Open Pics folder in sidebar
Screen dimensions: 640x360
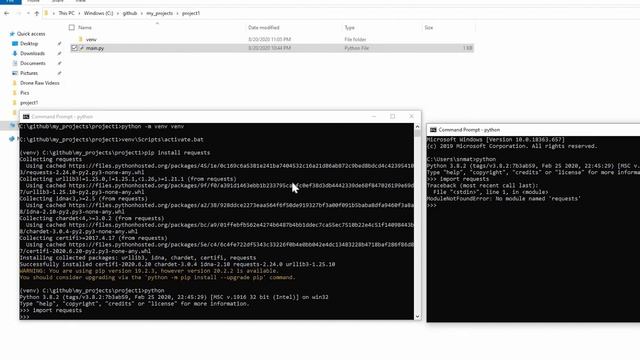tap(24, 93)
